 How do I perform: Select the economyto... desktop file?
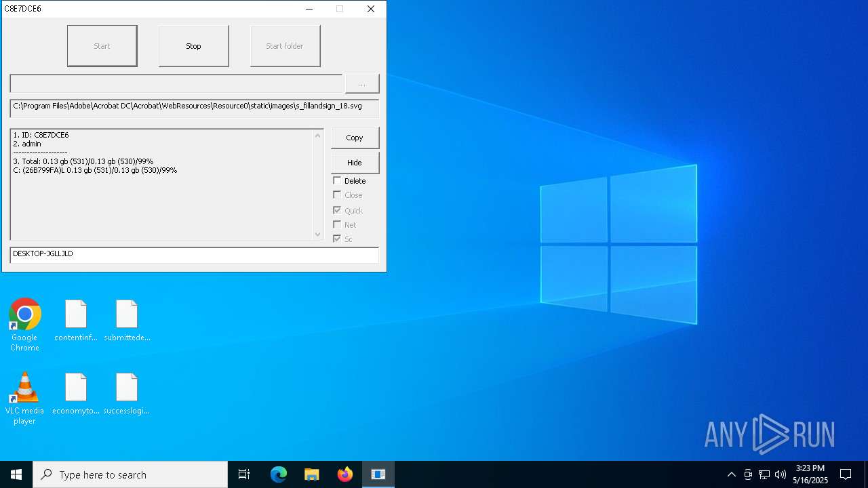point(76,394)
